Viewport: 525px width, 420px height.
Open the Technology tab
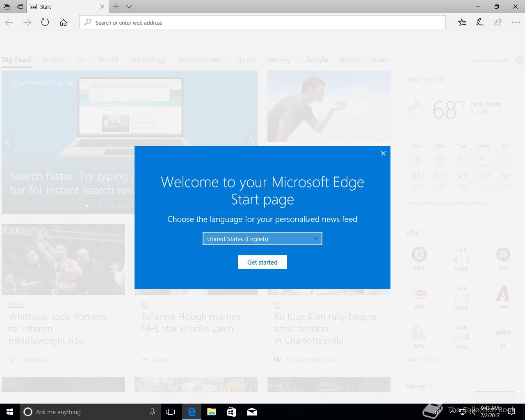(148, 60)
